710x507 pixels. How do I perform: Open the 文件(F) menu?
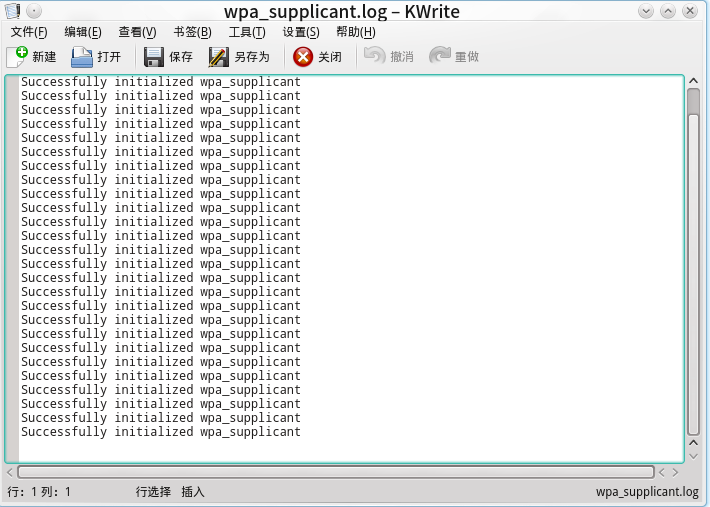coord(29,32)
